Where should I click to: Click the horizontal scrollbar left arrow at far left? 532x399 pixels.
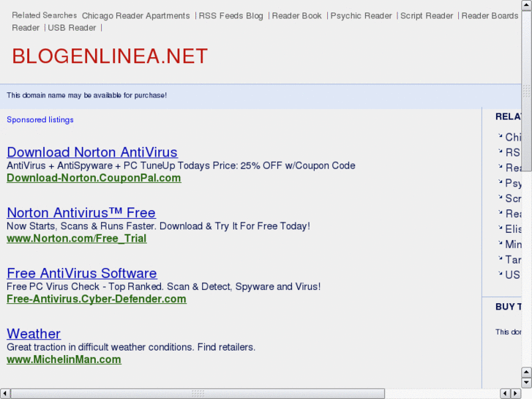[x=4, y=394]
